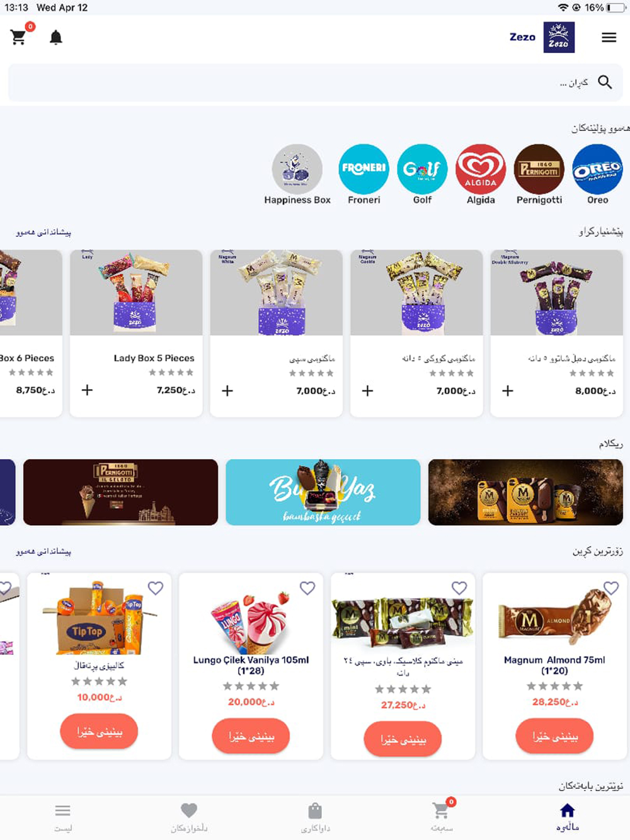The image size is (630, 840).
Task: Switch to favorites heart tab in bottom bar
Action: pos(189,817)
